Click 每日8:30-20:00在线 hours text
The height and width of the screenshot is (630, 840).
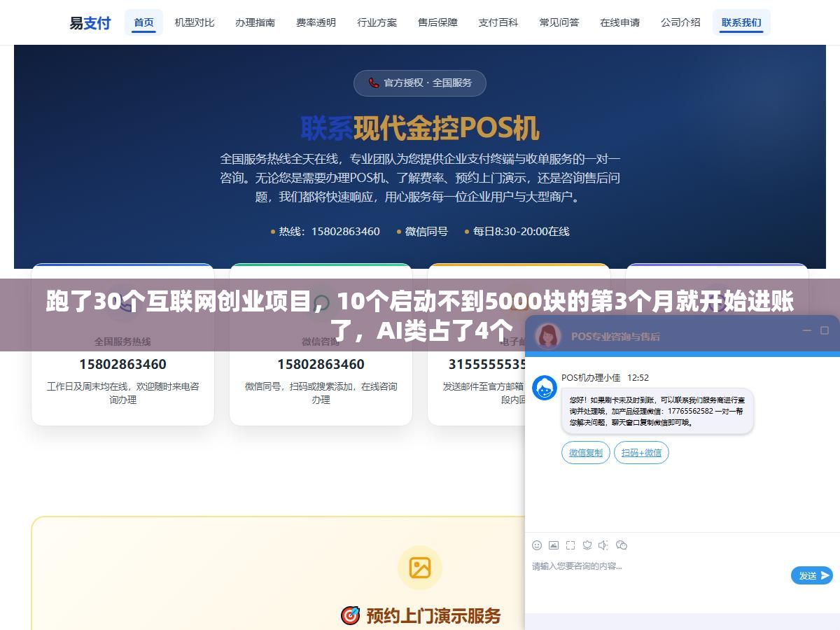click(x=521, y=231)
